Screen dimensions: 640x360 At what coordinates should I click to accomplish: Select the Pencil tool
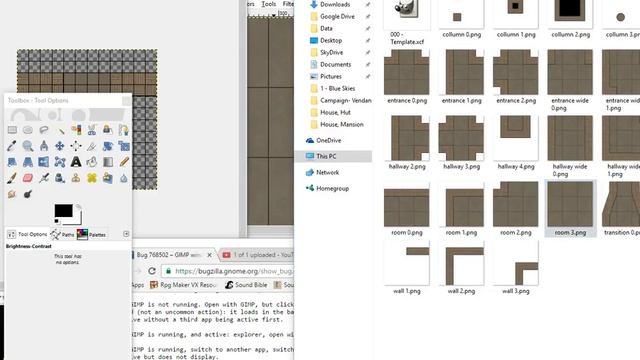click(124, 162)
